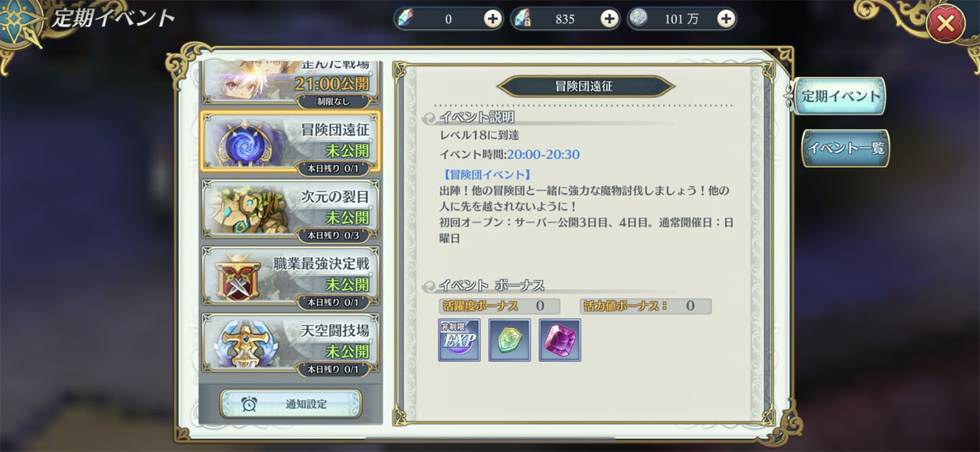
Task: Click the 活躍度ボーナス value field
Action: [501, 306]
